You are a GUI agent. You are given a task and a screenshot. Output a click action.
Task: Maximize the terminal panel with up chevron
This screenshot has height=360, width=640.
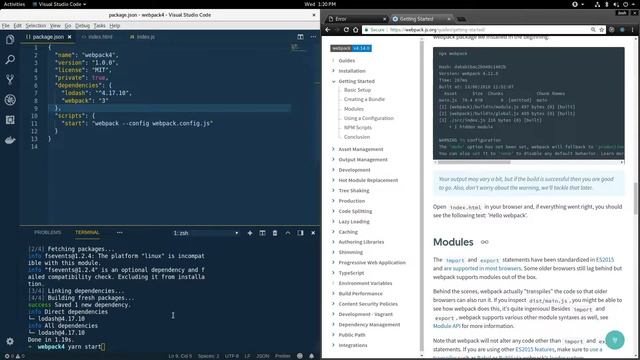(x=288, y=233)
